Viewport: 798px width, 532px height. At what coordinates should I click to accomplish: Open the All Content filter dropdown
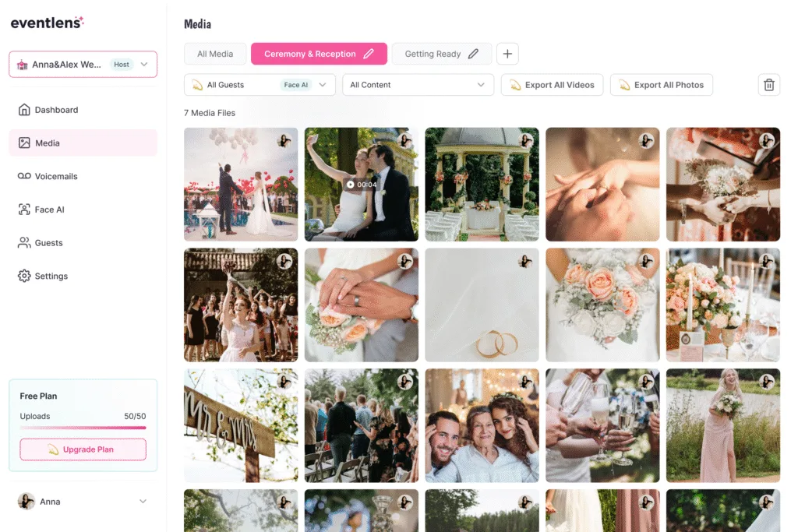point(418,85)
